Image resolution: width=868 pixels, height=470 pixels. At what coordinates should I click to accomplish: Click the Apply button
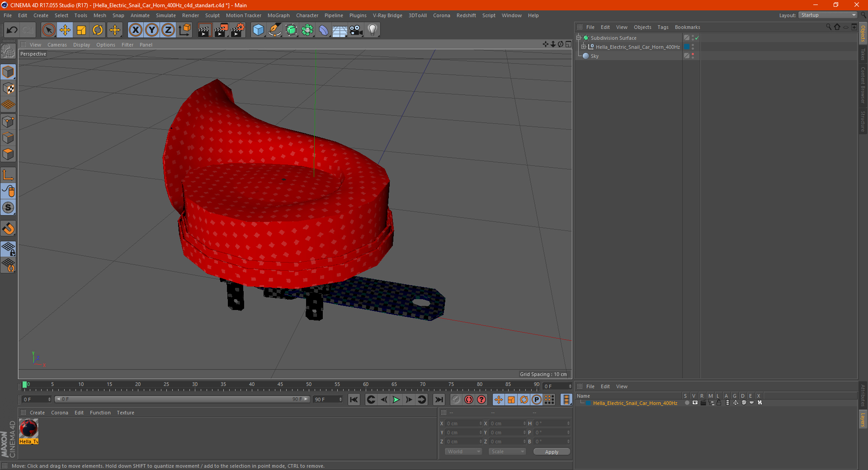coord(552,451)
